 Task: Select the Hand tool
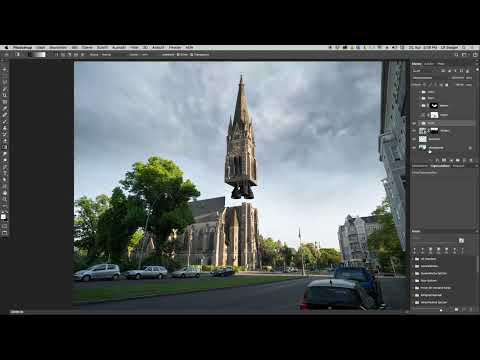5,193
